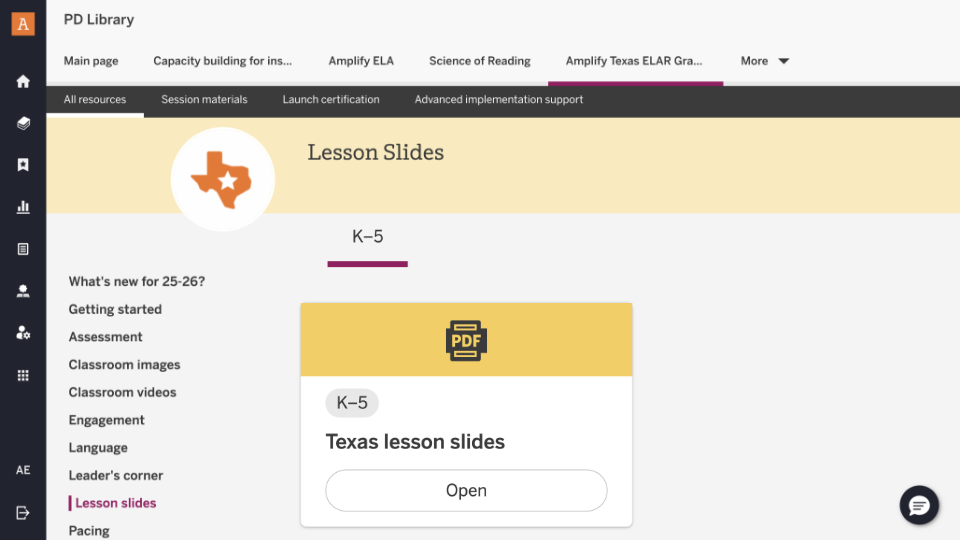The width and height of the screenshot is (960, 540).
Task: Switch to Science of Reading tab
Action: pos(480,61)
